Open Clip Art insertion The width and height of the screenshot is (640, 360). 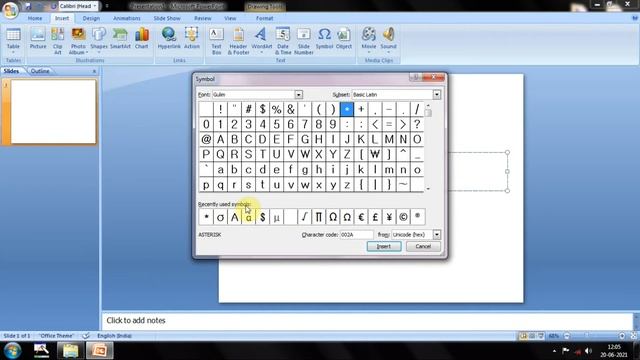tap(58, 41)
